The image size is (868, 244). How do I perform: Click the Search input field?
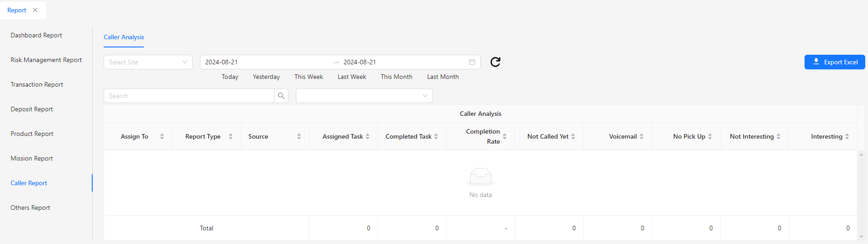pyautogui.click(x=189, y=96)
